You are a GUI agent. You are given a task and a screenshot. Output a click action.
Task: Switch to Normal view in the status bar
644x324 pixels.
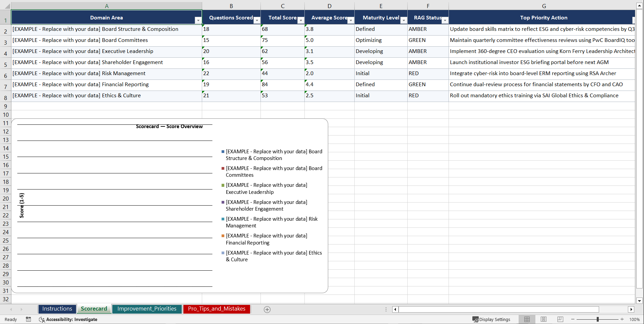pos(526,319)
